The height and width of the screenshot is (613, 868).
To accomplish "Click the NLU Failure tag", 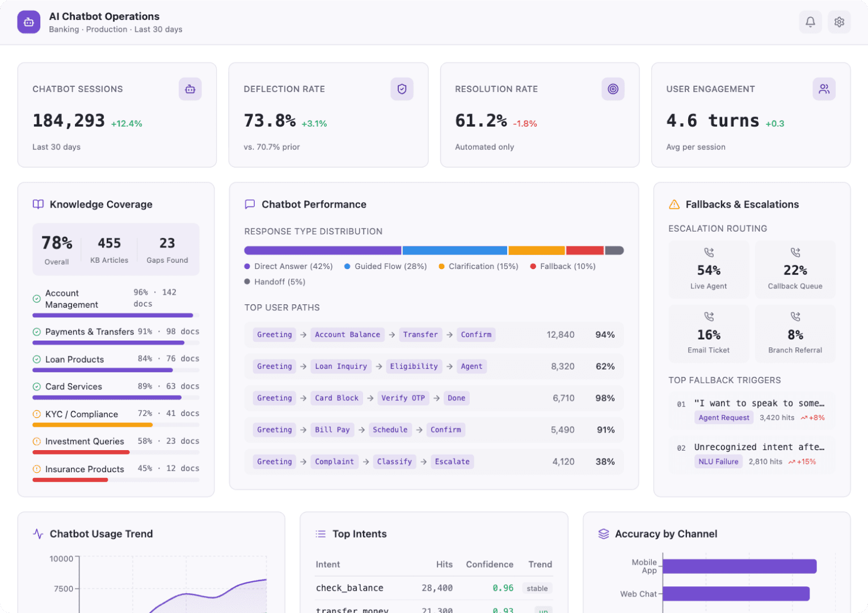I will (718, 461).
